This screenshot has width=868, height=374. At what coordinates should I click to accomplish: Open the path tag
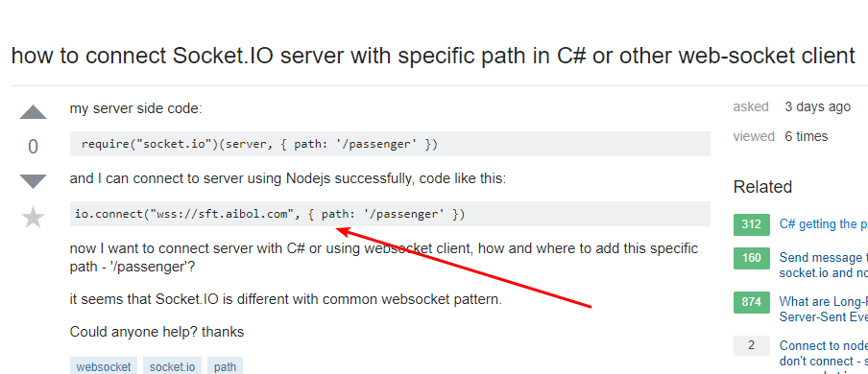[225, 366]
